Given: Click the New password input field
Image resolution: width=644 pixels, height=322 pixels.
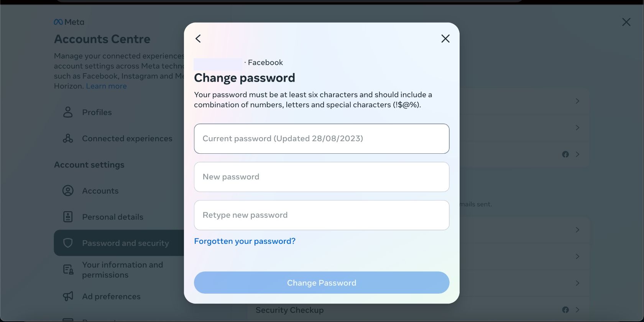Looking at the screenshot, I should point(321,177).
